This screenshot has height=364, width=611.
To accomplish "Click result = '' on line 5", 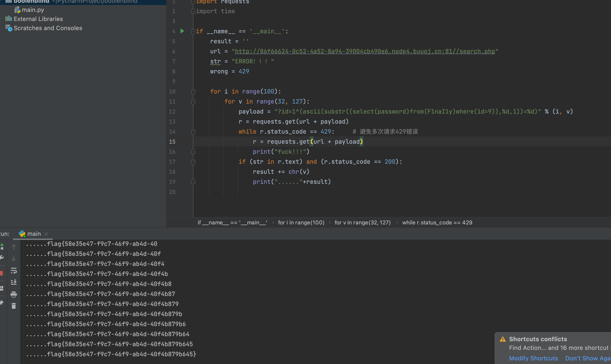I will coord(229,41).
